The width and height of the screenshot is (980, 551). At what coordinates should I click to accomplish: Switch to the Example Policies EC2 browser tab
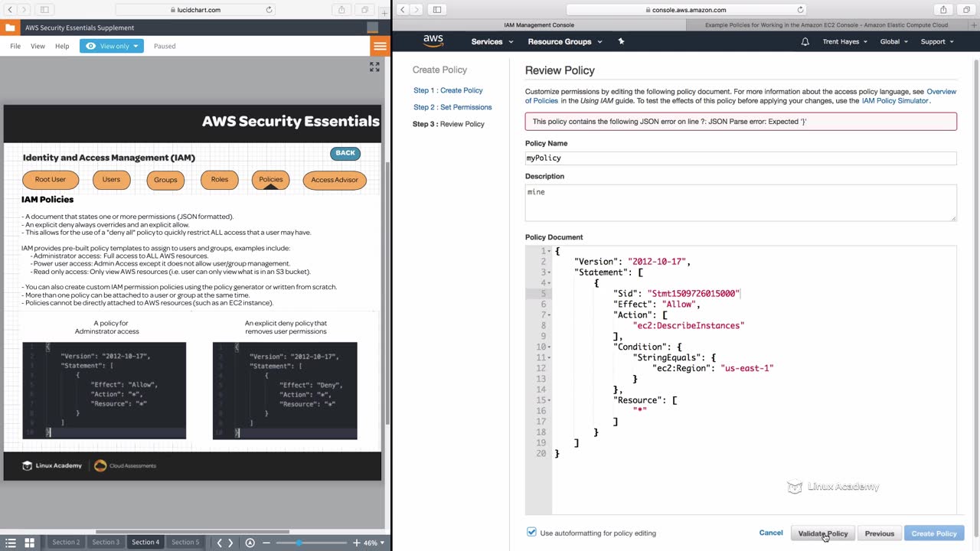click(x=826, y=24)
